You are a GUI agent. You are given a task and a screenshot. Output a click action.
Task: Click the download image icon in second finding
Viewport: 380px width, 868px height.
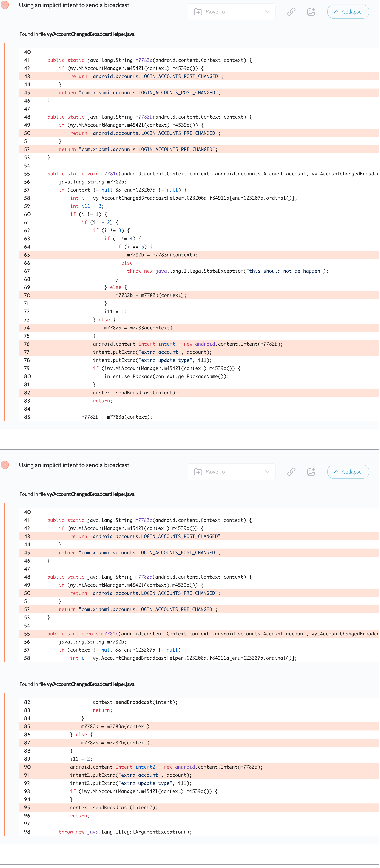pos(311,472)
